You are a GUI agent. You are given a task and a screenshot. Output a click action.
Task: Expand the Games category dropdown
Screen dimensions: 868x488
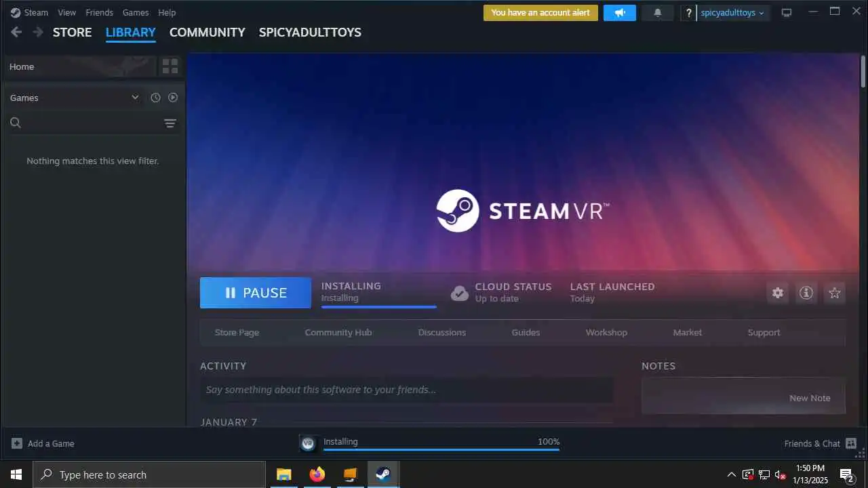click(135, 98)
